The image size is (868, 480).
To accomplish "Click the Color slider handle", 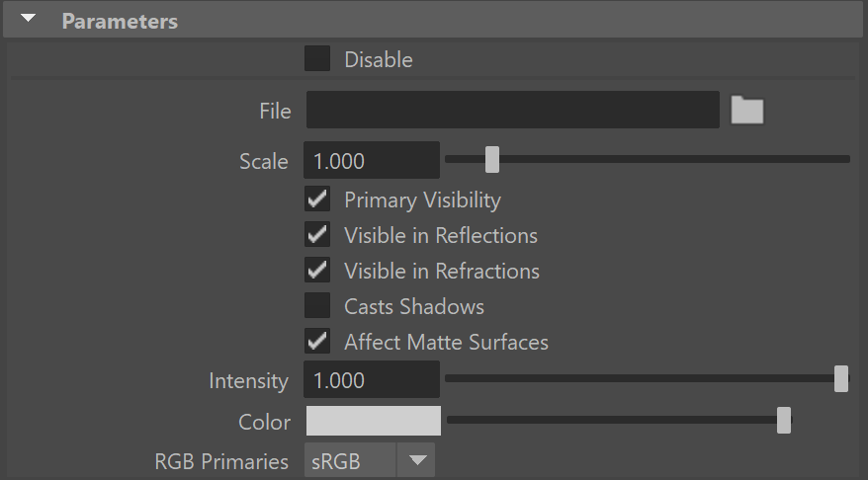I will pyautogui.click(x=784, y=421).
